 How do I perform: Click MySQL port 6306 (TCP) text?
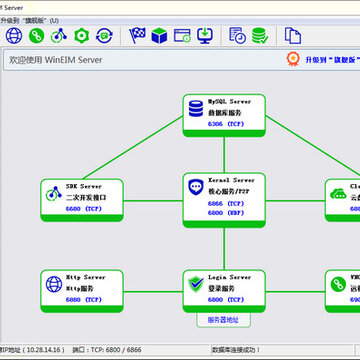pos(226,124)
